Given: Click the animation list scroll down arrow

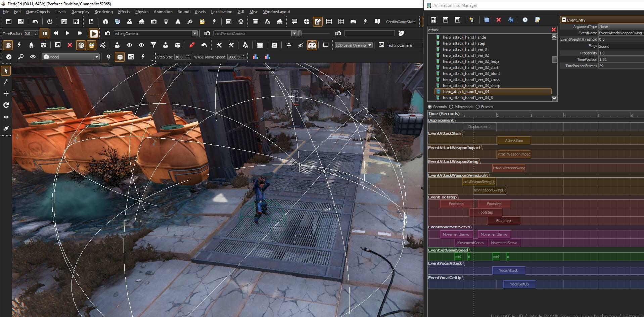Looking at the screenshot, I should tap(554, 98).
